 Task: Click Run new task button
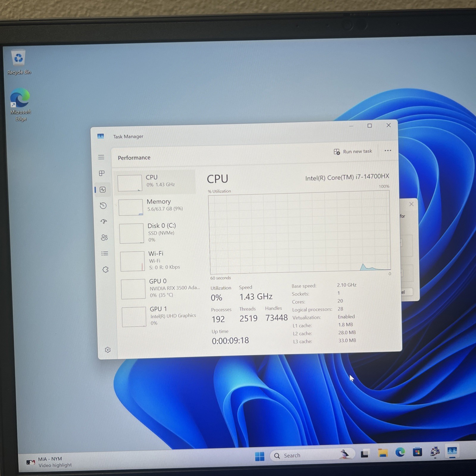[x=353, y=151]
